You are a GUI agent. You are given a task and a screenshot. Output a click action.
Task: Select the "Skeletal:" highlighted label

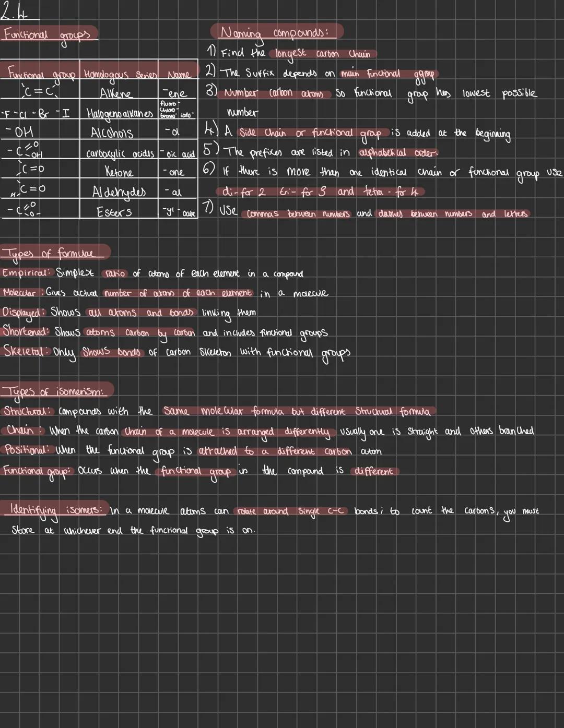point(25,351)
